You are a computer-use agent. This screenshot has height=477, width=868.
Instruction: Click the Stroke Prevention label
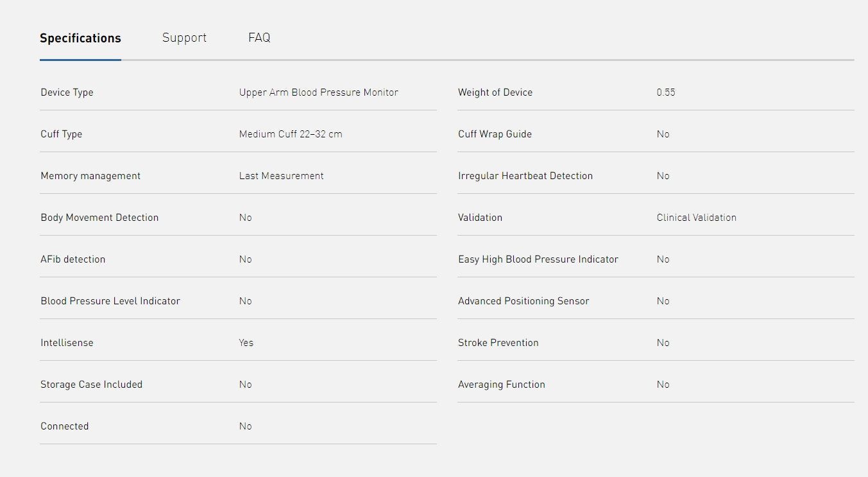click(498, 343)
